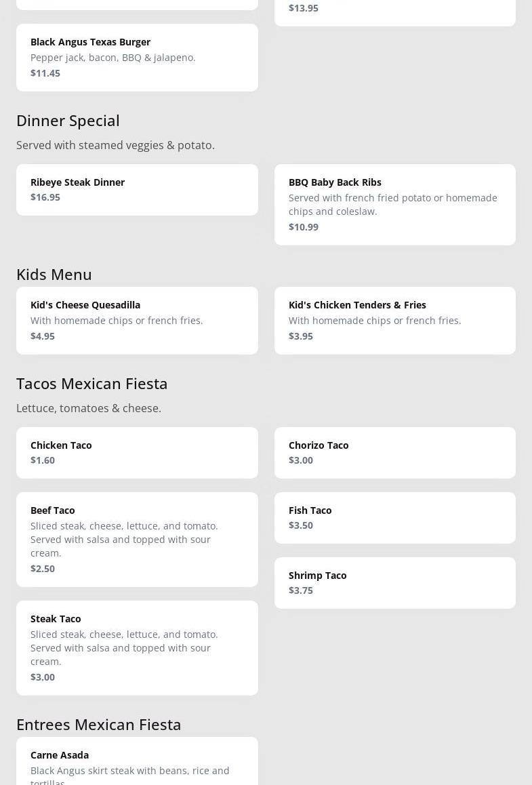Click the "Served with steamed veggies & potato" subtitle

(115, 145)
